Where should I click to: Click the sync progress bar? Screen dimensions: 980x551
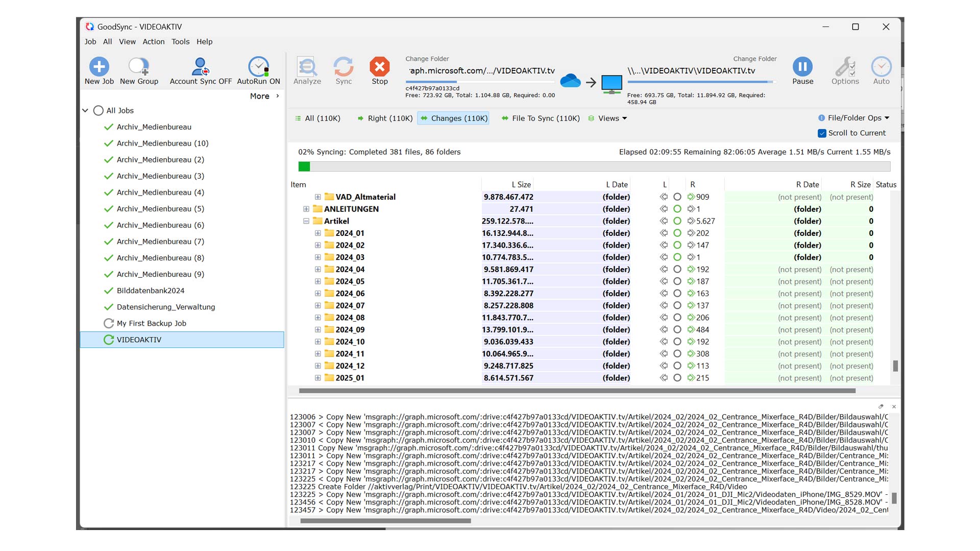click(594, 166)
